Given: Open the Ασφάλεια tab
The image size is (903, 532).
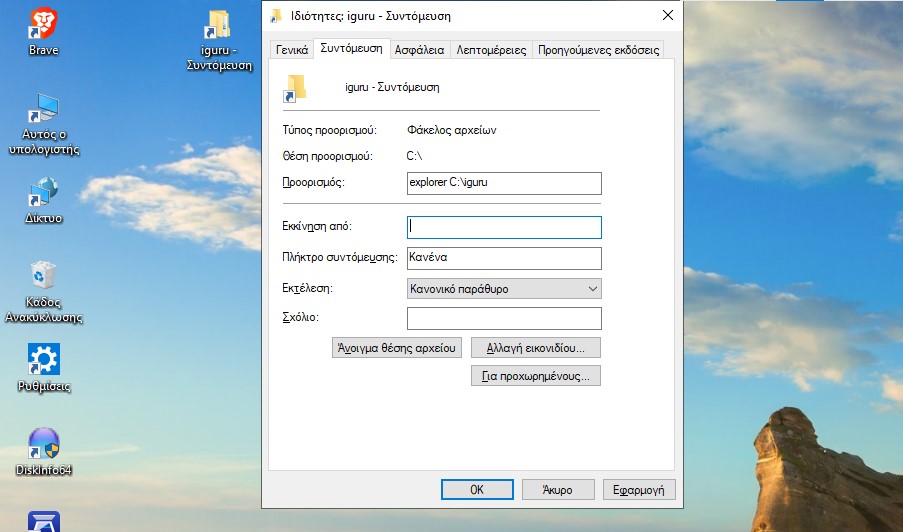Looking at the screenshot, I should click(x=419, y=50).
